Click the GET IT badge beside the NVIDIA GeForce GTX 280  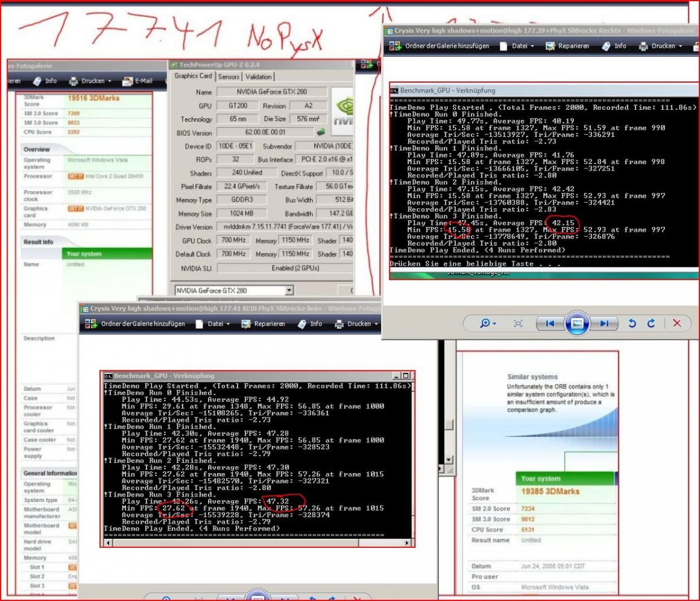point(75,208)
